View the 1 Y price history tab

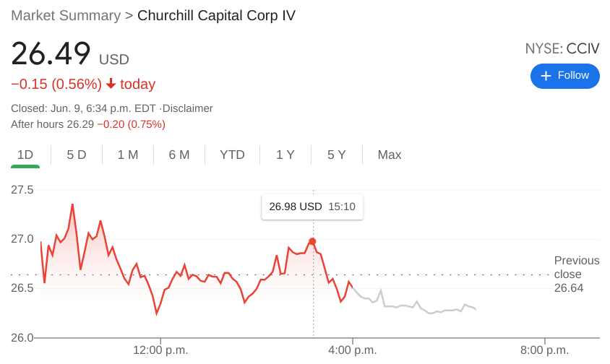(x=285, y=155)
